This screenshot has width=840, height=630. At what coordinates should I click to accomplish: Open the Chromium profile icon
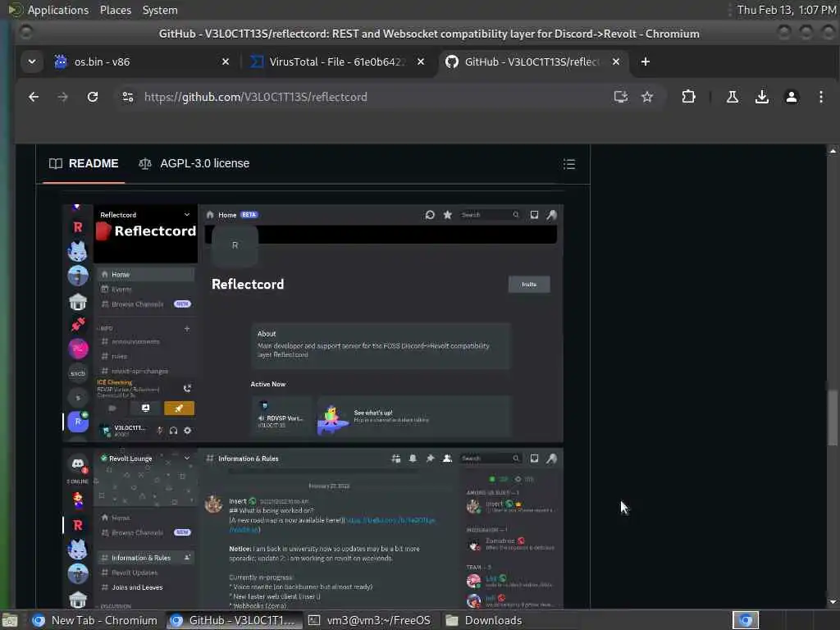792,97
